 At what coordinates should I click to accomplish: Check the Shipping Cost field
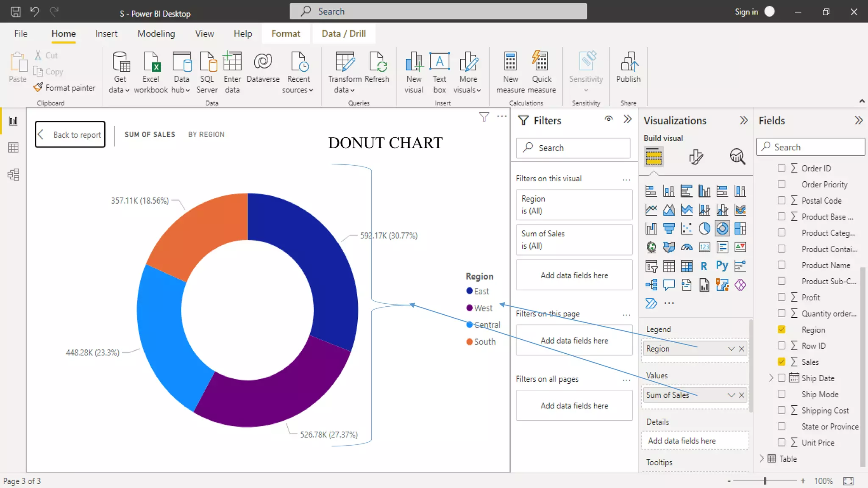click(782, 410)
